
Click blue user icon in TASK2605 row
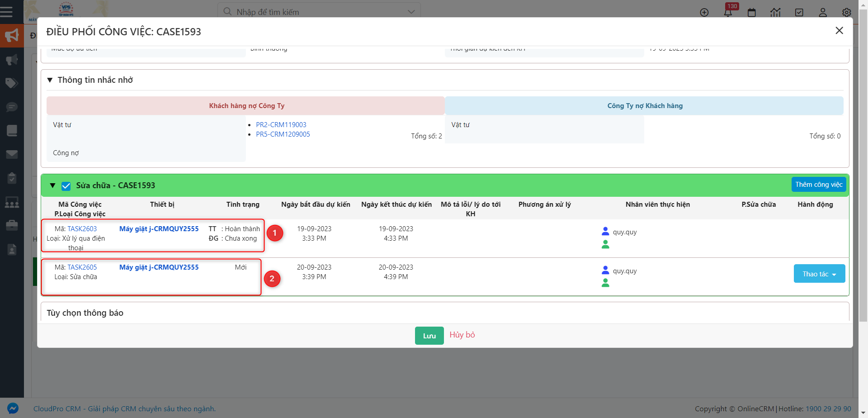605,271
